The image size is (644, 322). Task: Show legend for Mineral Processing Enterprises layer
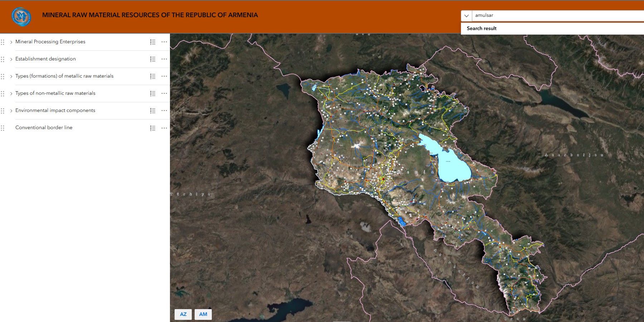tap(153, 42)
